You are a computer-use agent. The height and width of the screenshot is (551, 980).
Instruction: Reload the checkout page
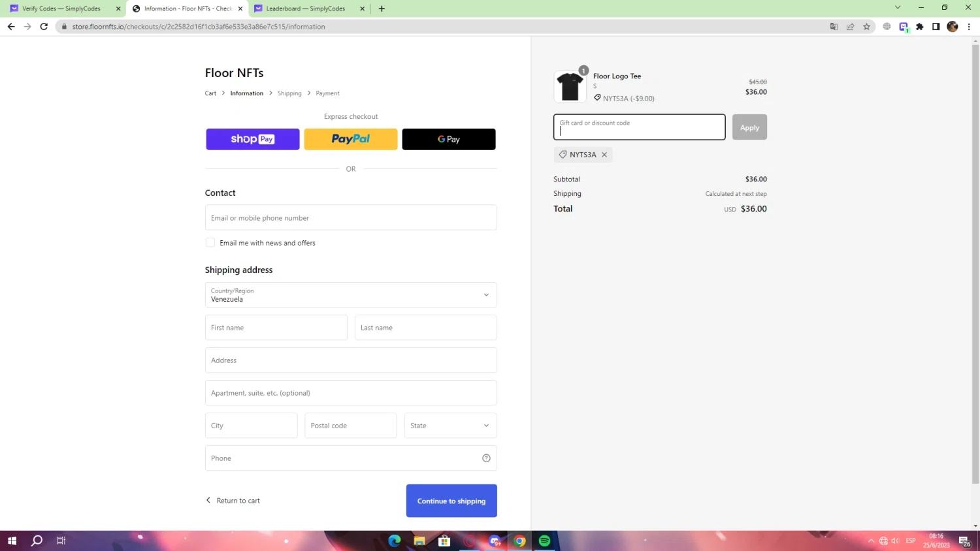(44, 27)
